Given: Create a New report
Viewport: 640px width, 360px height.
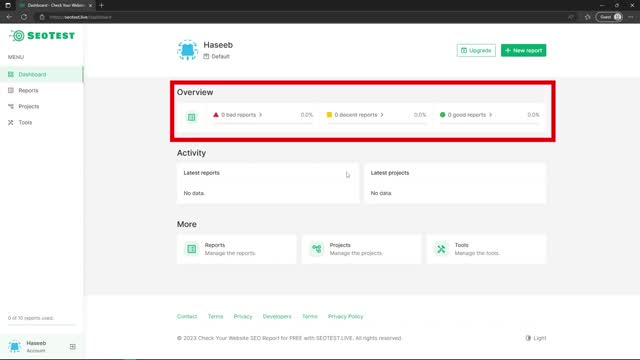Looking at the screenshot, I should (523, 50).
